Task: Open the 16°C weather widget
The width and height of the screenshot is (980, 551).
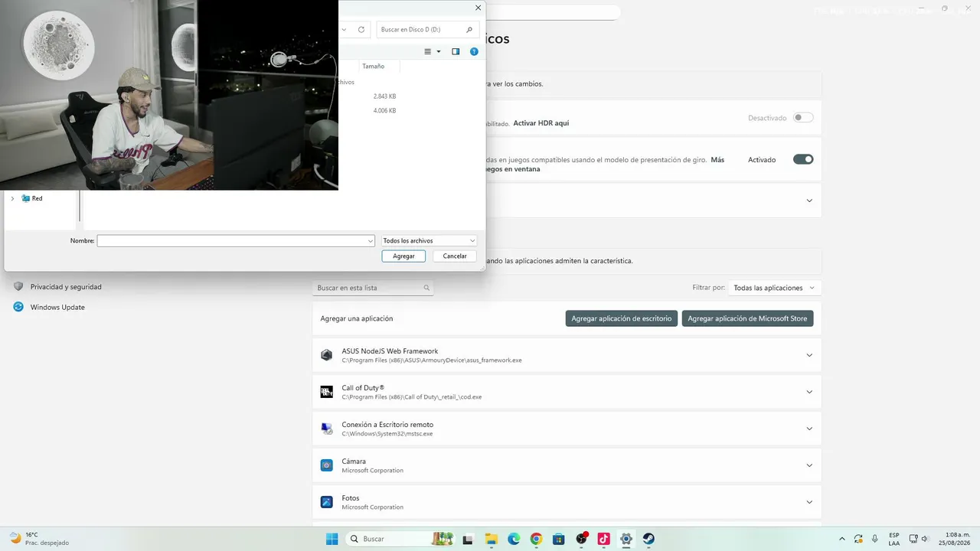Action: pos(38,539)
